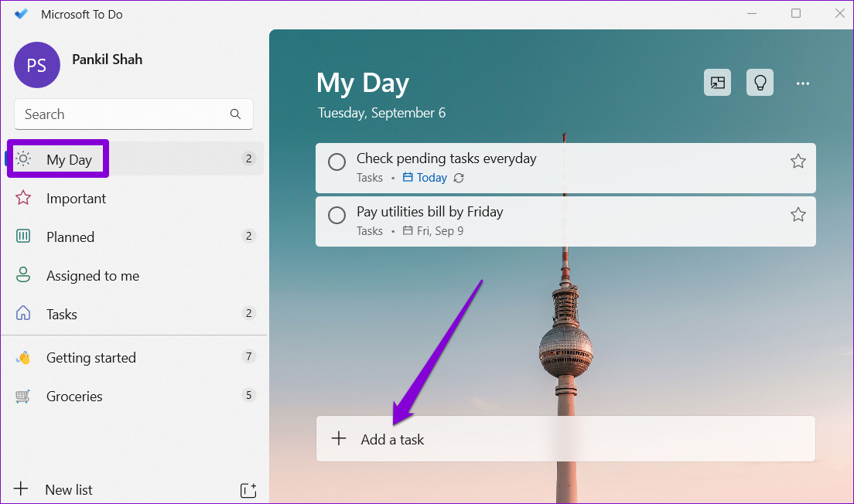The image size is (854, 504).
Task: Open the More options ellipsis menu
Action: coord(802,82)
